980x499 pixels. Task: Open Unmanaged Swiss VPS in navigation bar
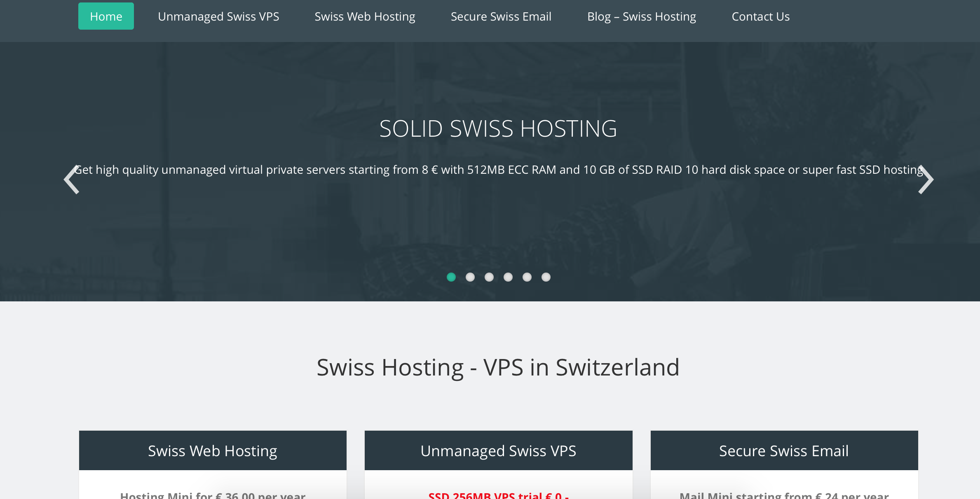pos(218,16)
